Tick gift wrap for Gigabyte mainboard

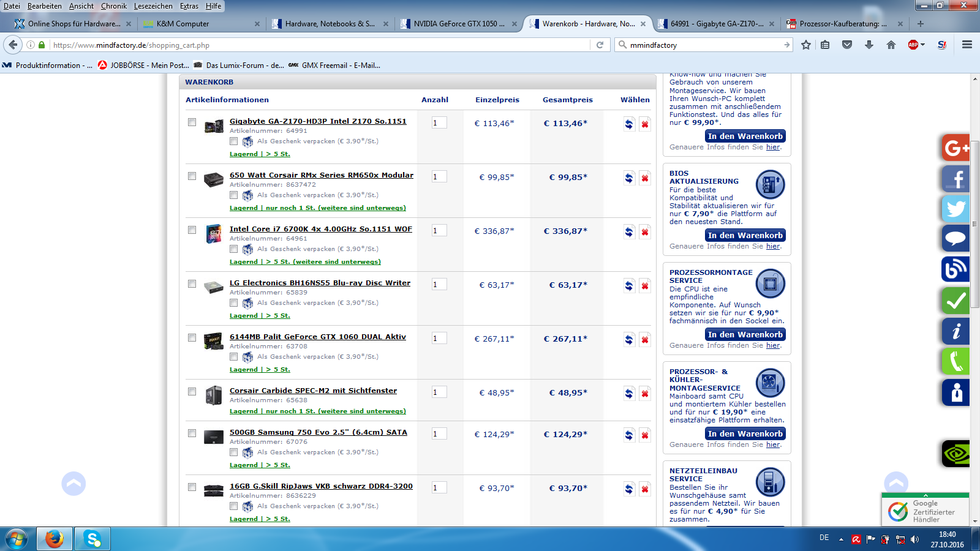(x=233, y=141)
